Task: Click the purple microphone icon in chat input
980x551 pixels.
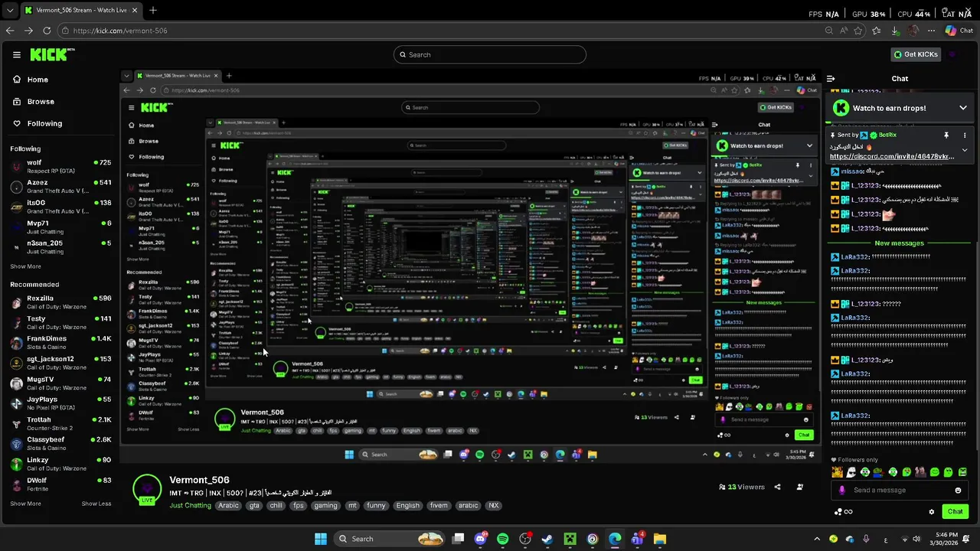Action: coord(842,491)
